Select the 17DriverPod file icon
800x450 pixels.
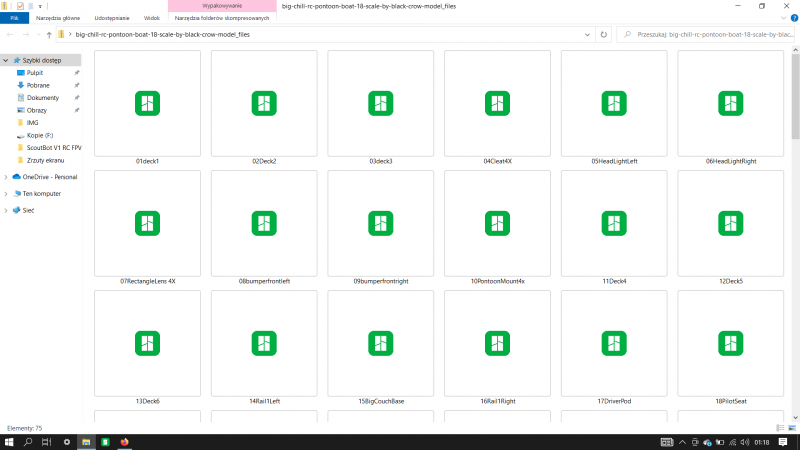click(x=614, y=343)
